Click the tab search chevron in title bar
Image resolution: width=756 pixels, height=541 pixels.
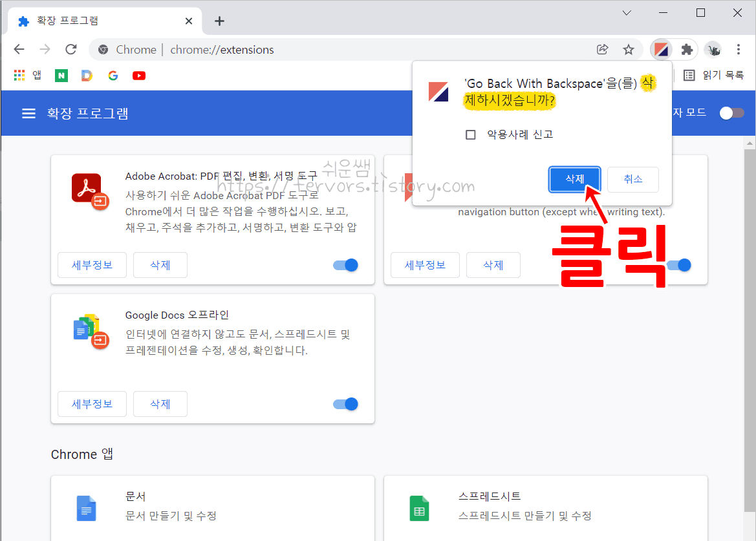(626, 13)
